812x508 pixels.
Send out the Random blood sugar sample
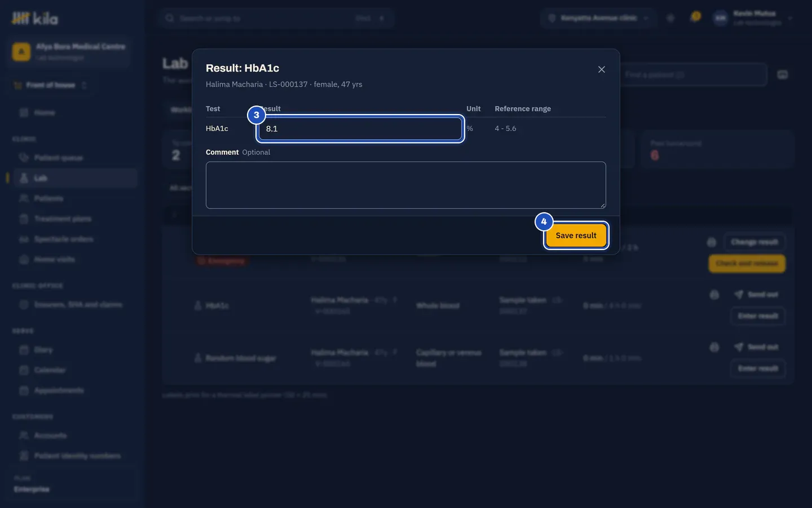coord(756,347)
